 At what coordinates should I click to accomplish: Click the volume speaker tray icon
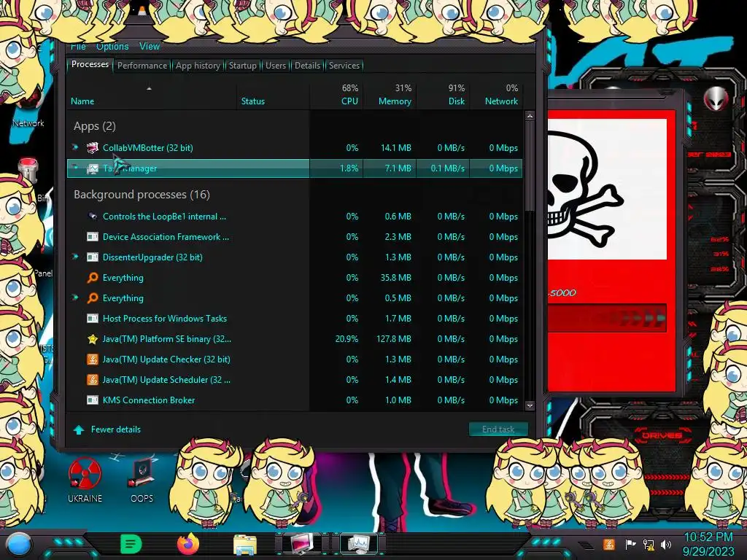666,544
